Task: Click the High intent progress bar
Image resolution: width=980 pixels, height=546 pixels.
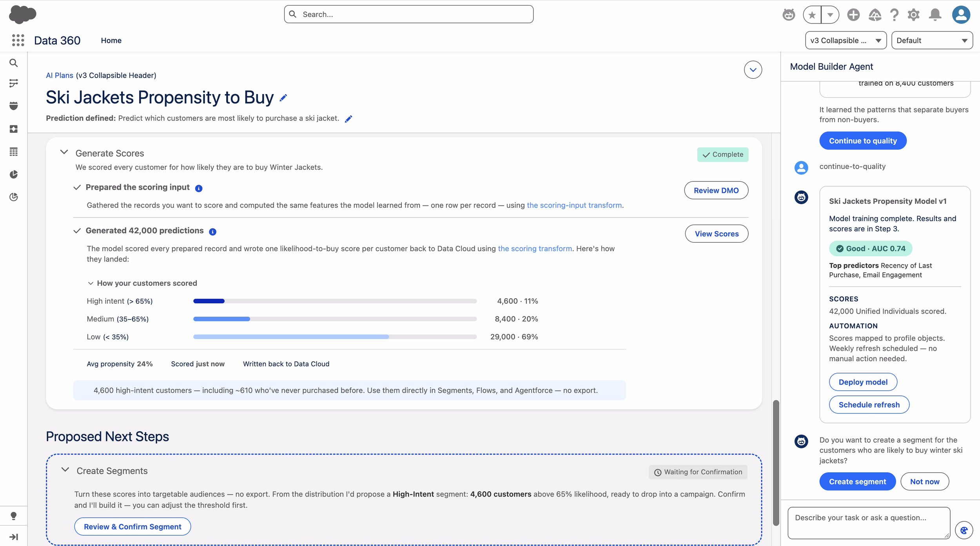Action: point(335,301)
